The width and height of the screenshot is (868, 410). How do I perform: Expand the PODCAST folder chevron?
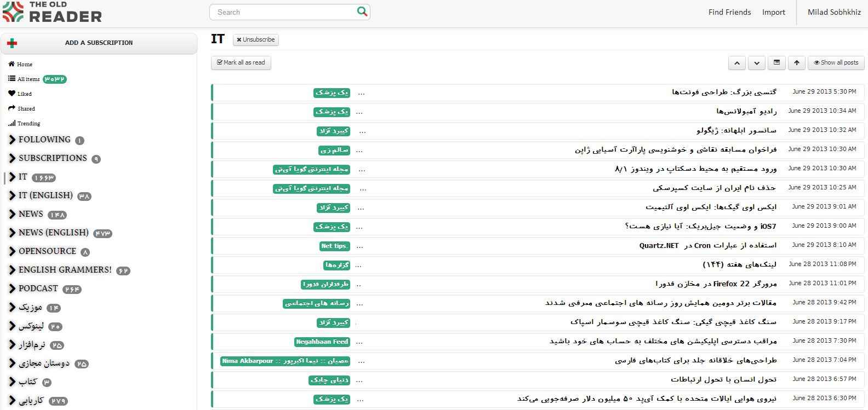[12, 288]
